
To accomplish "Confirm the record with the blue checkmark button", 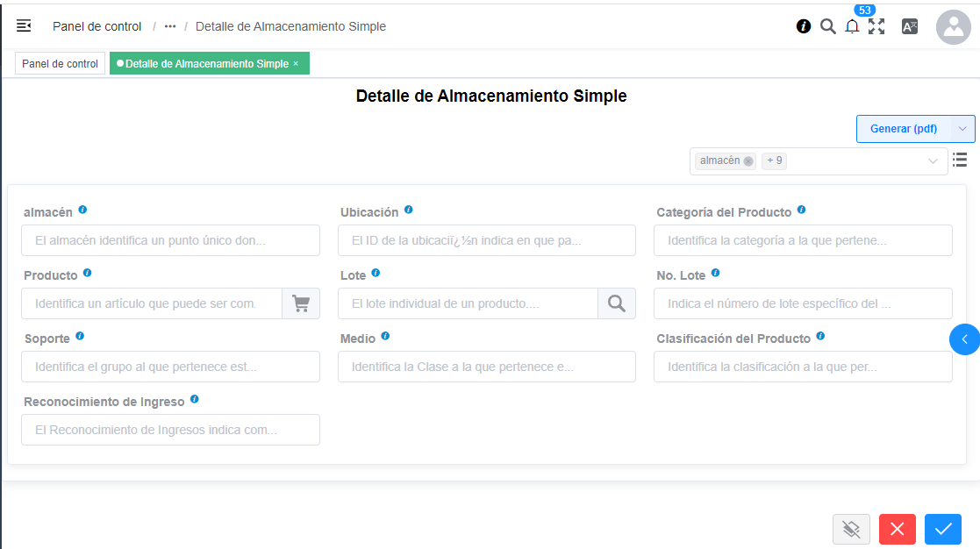I will (x=942, y=529).
